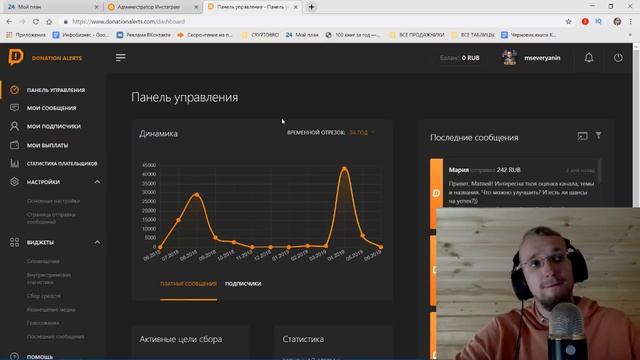Click the red browser extension icon
Screen dimensions: 640x360
[x=585, y=22]
